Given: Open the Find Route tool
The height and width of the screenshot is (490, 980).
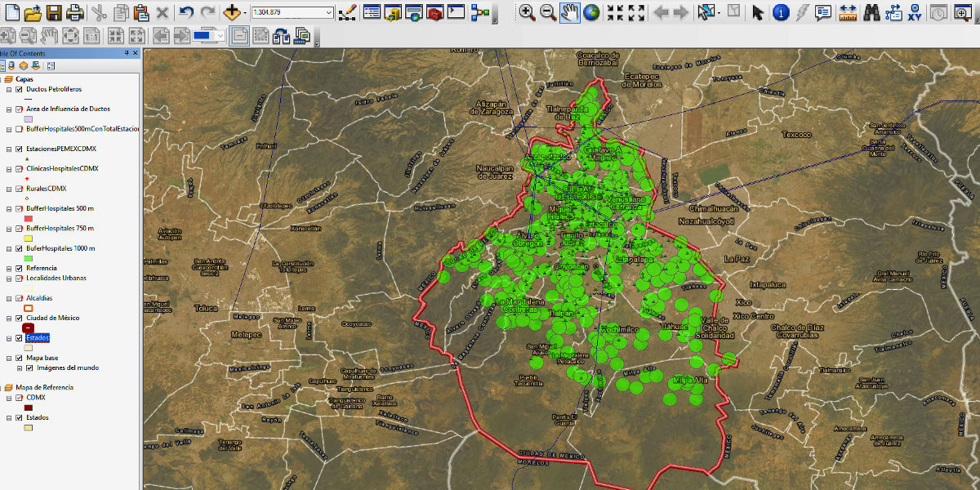Looking at the screenshot, I should point(893,12).
